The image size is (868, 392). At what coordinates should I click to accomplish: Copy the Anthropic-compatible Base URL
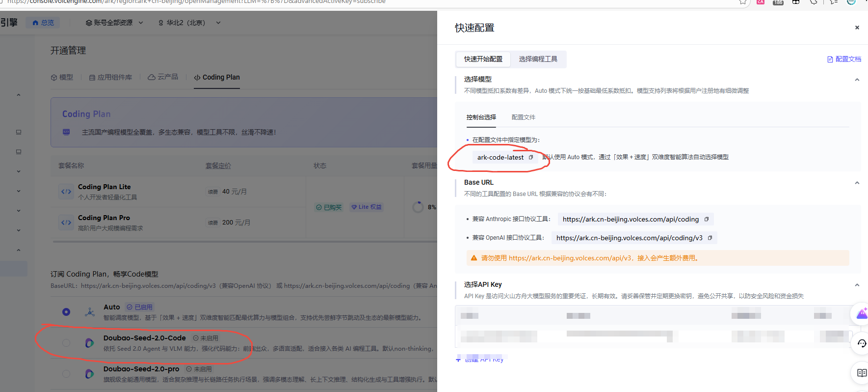coord(707,219)
